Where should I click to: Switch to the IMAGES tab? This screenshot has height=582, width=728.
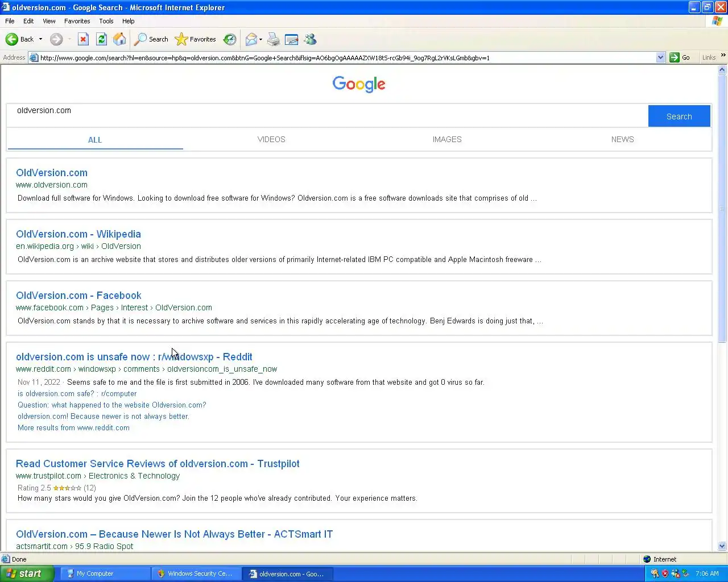[x=447, y=139]
